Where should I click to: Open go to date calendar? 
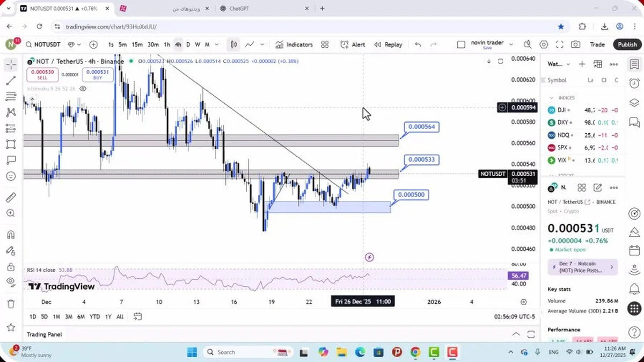(x=137, y=316)
